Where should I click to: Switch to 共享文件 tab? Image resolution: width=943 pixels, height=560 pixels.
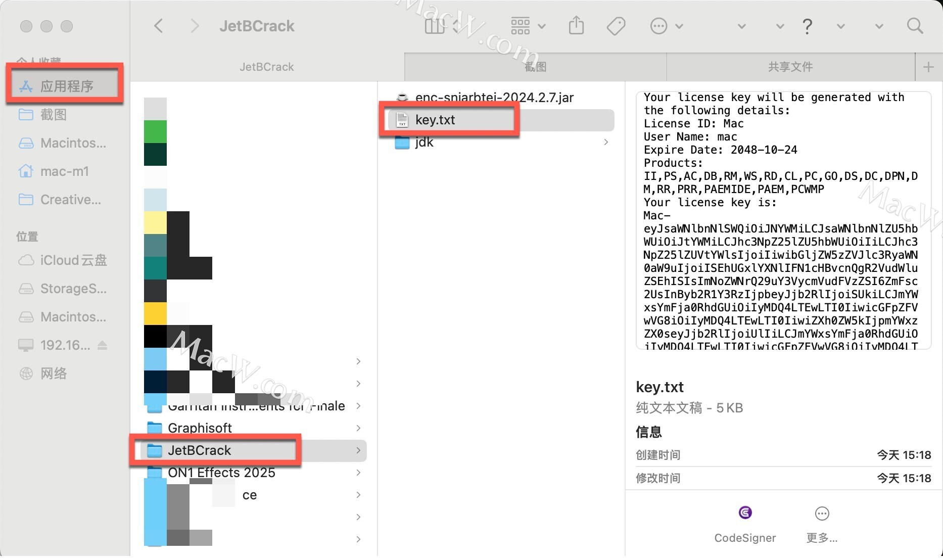pos(790,67)
